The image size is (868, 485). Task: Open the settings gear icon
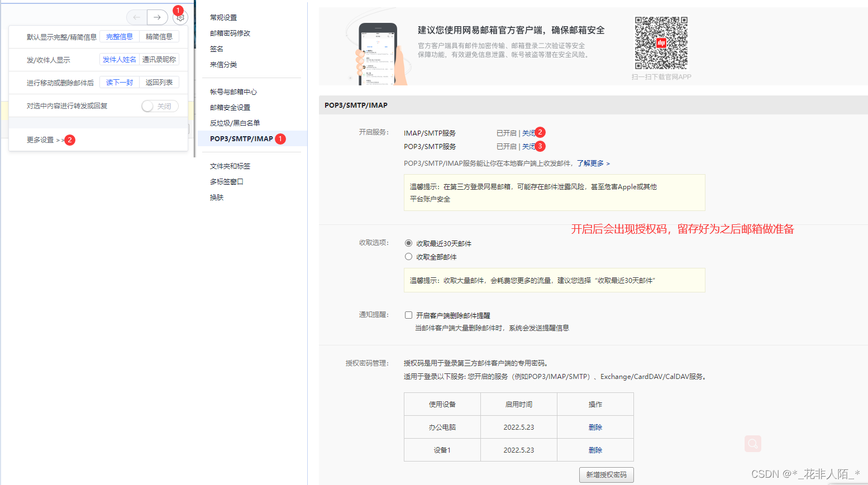pyautogui.click(x=180, y=17)
